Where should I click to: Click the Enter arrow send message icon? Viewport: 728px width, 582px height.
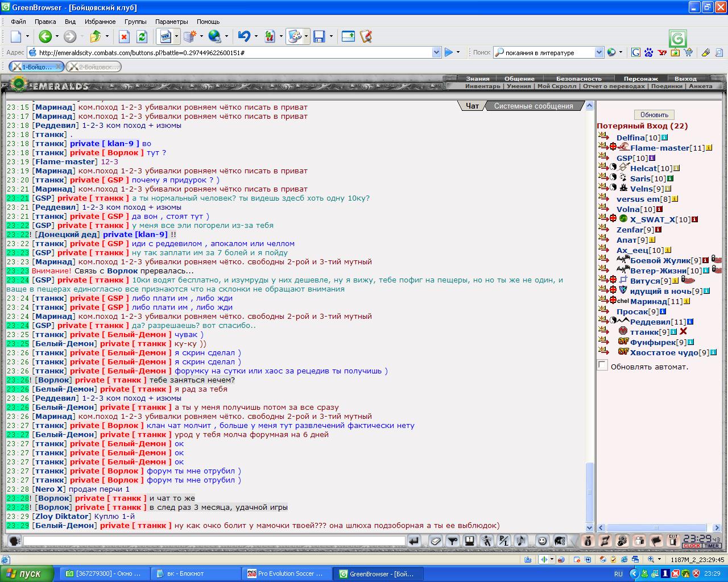coord(414,541)
